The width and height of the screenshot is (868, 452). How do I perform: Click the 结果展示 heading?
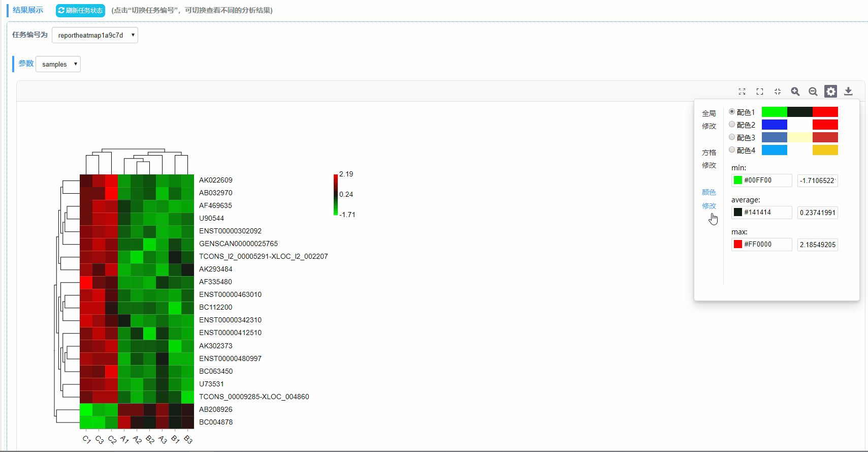(x=28, y=10)
